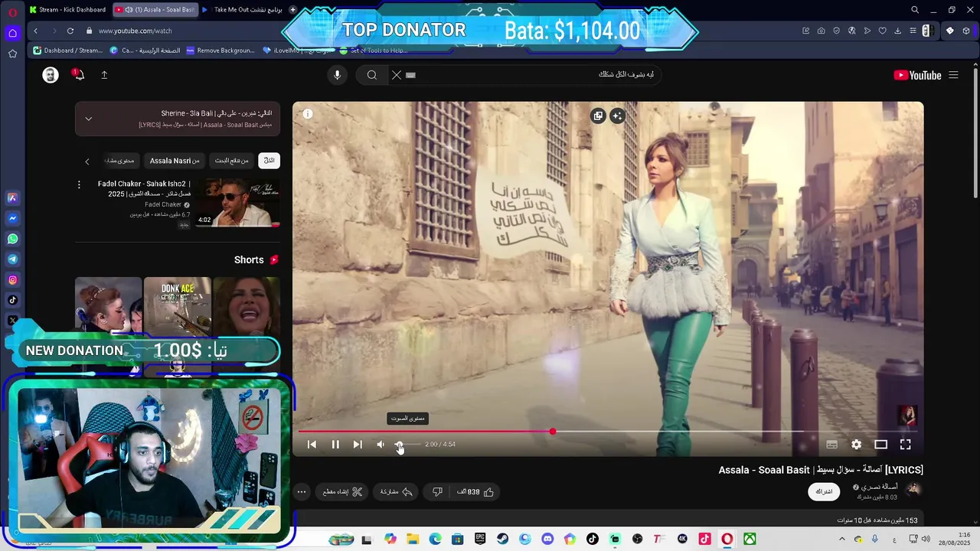Image resolution: width=980 pixels, height=551 pixels.
Task: Select the 'من نتائج البحث' filter chip
Action: [x=231, y=161]
